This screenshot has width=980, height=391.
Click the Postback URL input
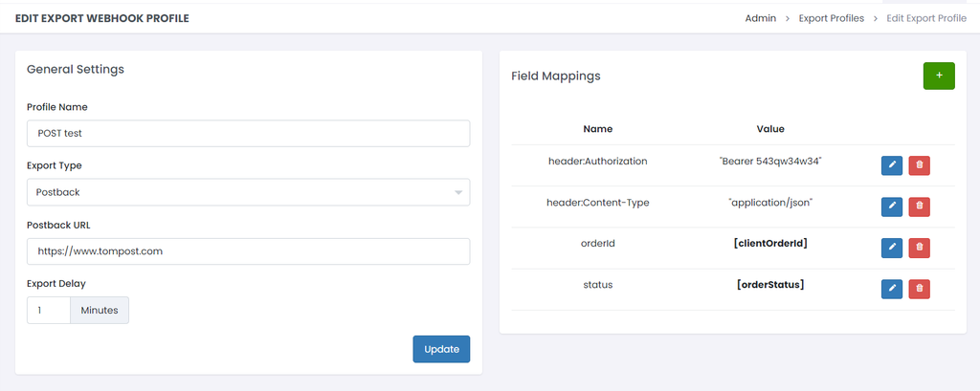(248, 251)
